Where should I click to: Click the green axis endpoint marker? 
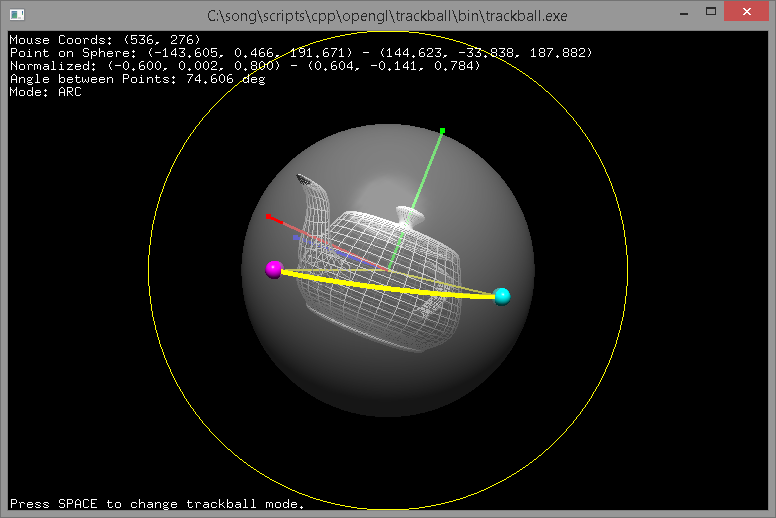click(x=442, y=131)
